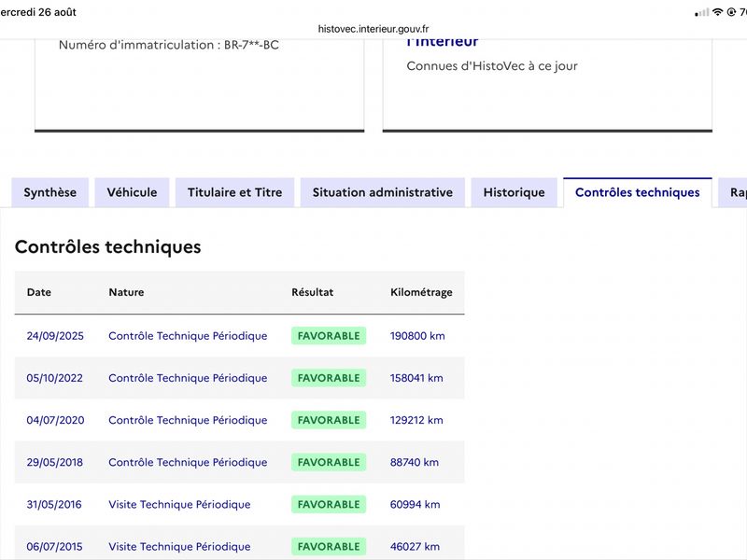The image size is (747, 560).
Task: Select the date 04/07/2020
Action: click(55, 420)
